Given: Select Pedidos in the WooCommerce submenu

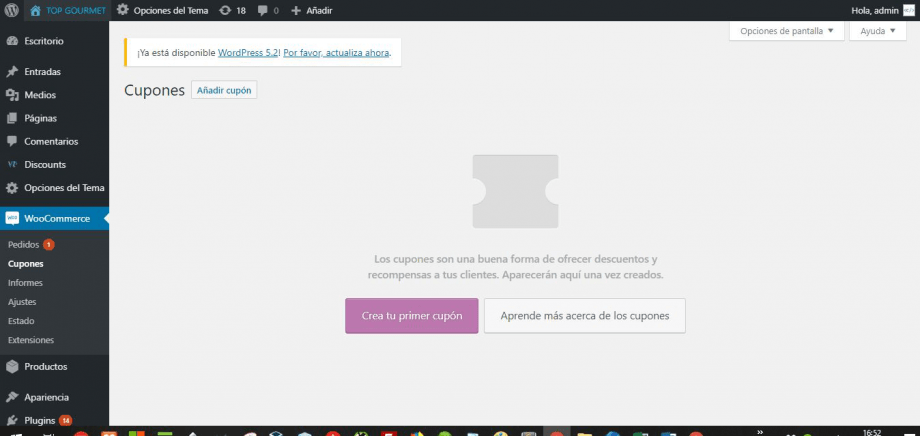Looking at the screenshot, I should tap(24, 245).
